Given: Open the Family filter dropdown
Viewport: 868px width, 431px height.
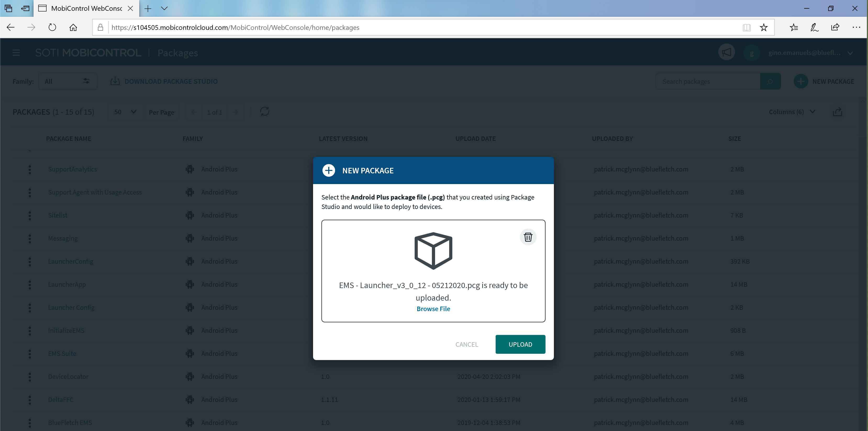Looking at the screenshot, I should (x=67, y=81).
